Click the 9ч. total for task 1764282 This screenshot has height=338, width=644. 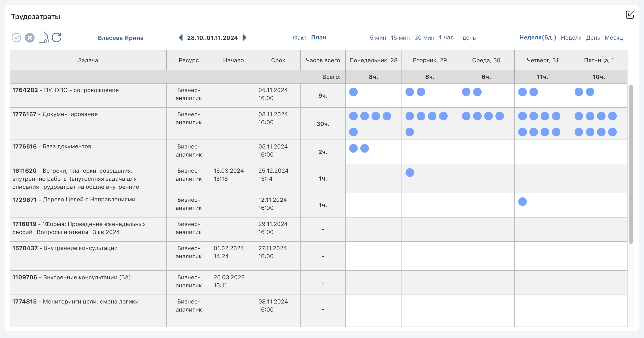coord(323,96)
